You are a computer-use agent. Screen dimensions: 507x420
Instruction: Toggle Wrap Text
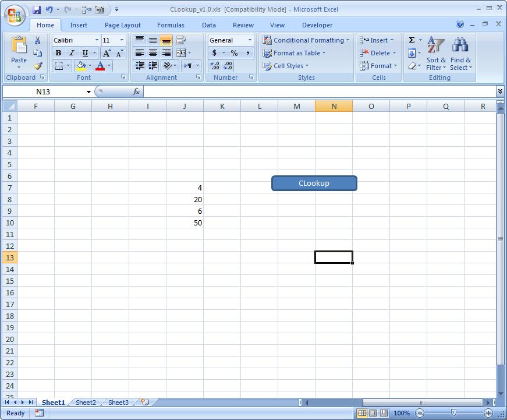181,40
